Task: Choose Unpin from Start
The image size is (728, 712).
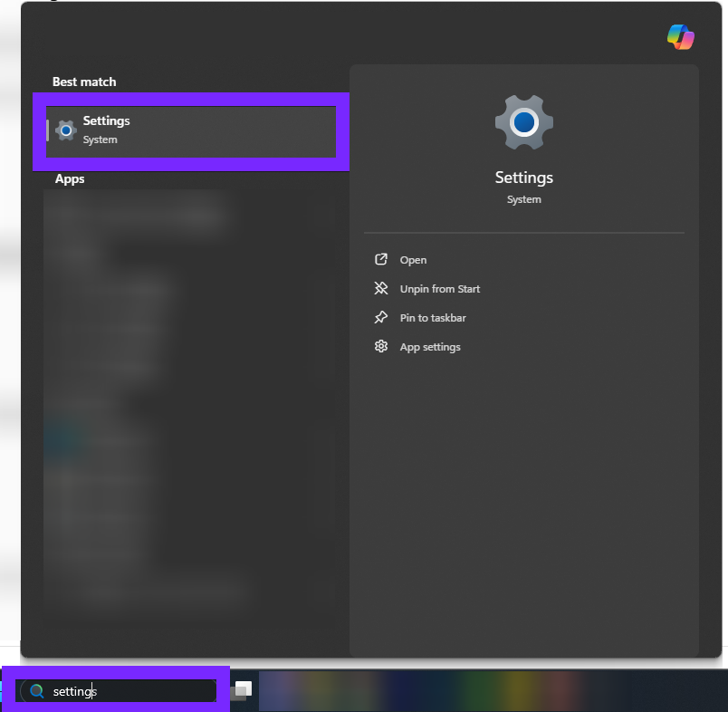Action: tap(440, 289)
